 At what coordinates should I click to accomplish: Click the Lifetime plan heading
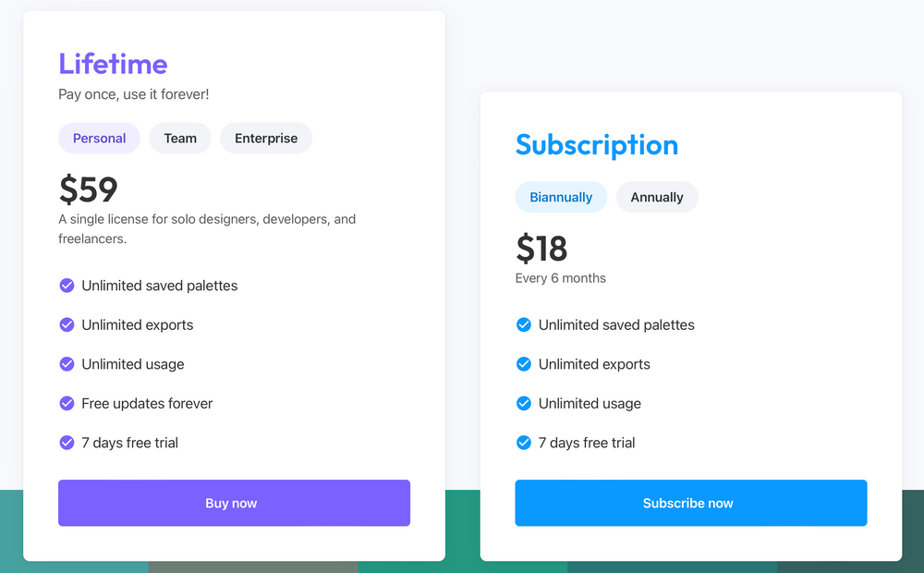113,64
